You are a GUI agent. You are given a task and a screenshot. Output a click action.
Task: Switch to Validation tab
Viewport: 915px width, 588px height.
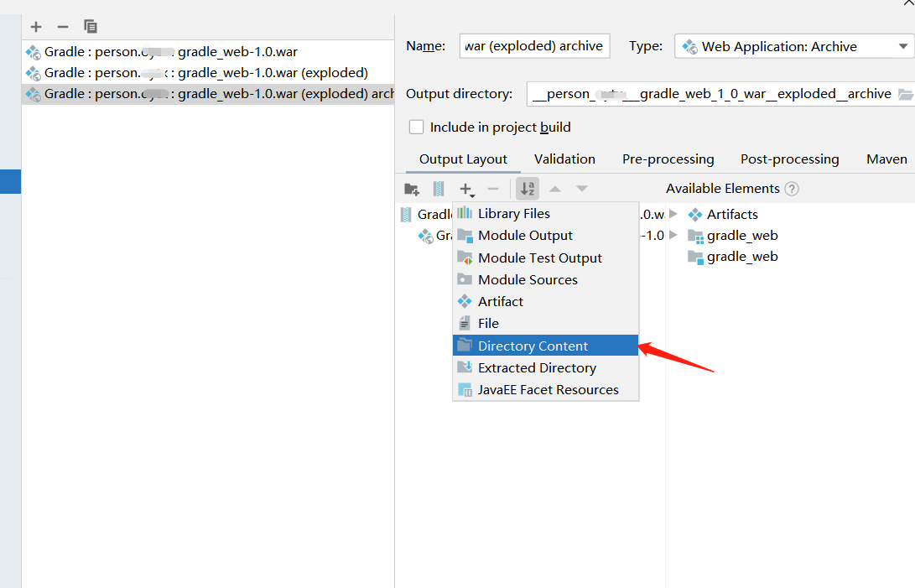[564, 159]
